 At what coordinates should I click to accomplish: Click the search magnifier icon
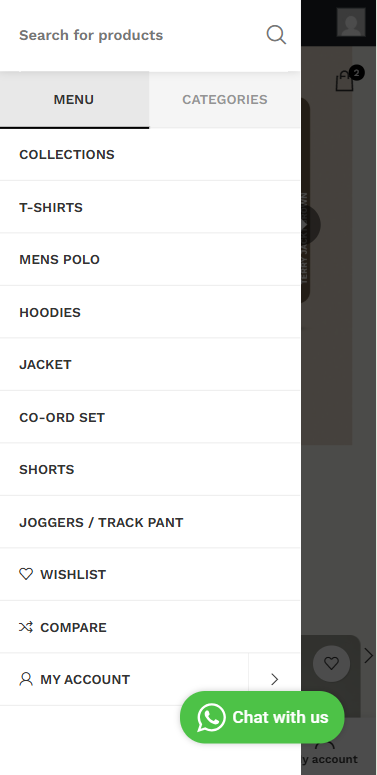click(x=276, y=35)
